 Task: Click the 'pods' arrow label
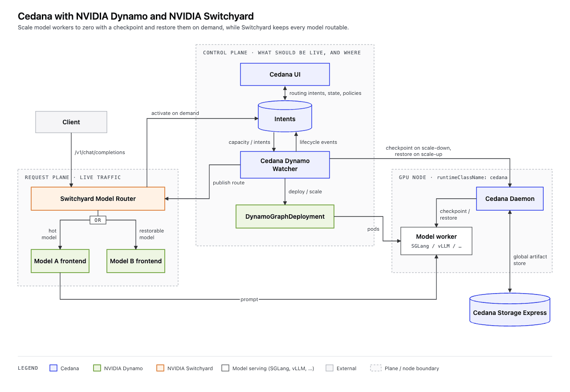tap(373, 229)
